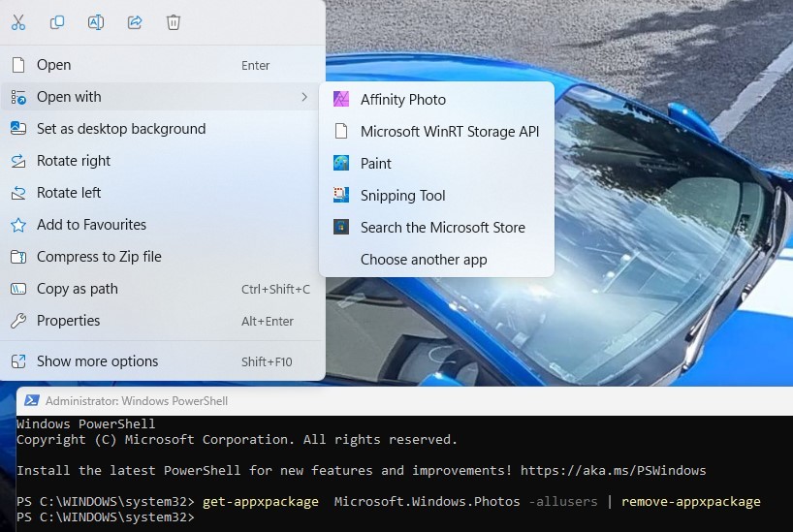The height and width of the screenshot is (532, 793).
Task: Click the Properties wrench icon
Action: coord(18,321)
